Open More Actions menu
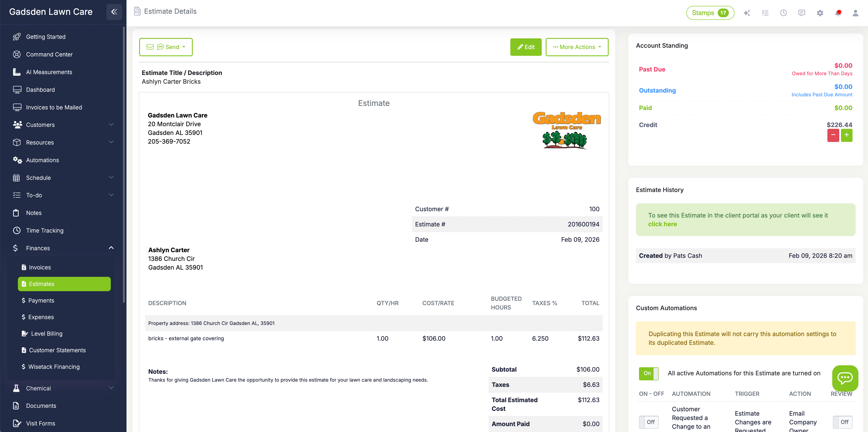This screenshot has width=868, height=432. [577, 47]
